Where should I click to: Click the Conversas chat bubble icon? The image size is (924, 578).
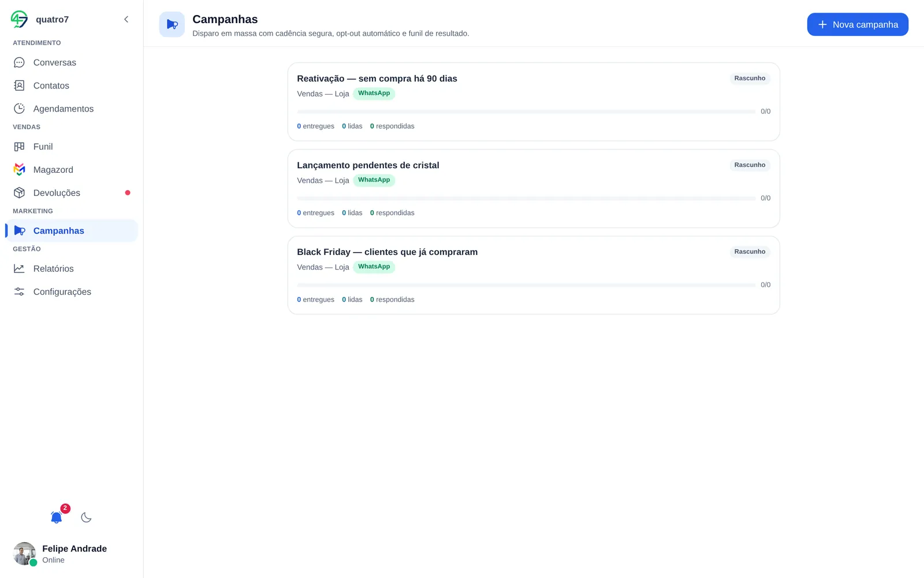pos(19,62)
